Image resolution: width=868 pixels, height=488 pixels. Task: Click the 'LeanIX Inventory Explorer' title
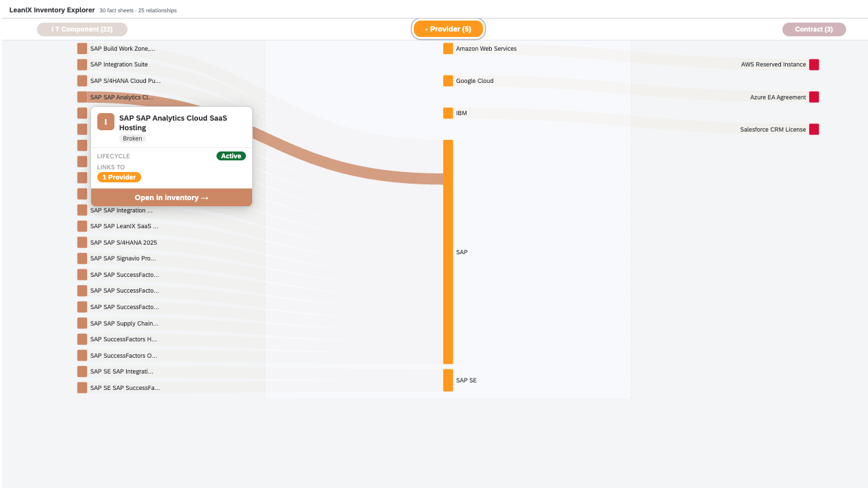click(52, 10)
